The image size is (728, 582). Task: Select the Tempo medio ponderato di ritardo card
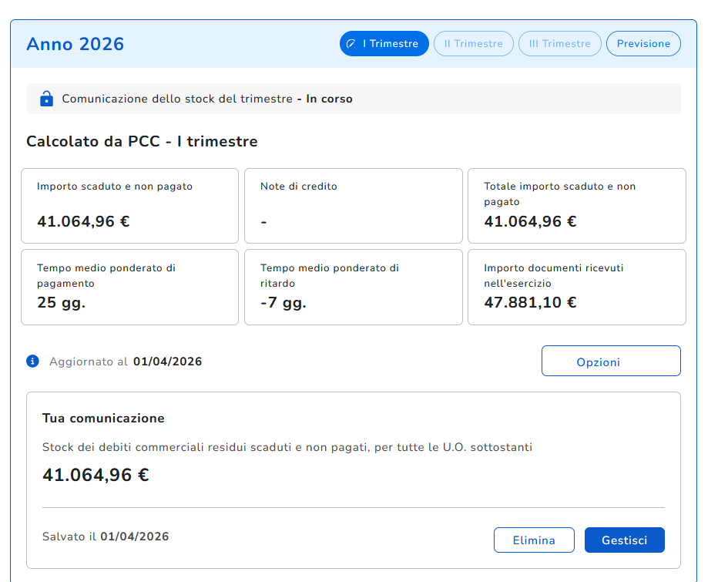tap(353, 287)
